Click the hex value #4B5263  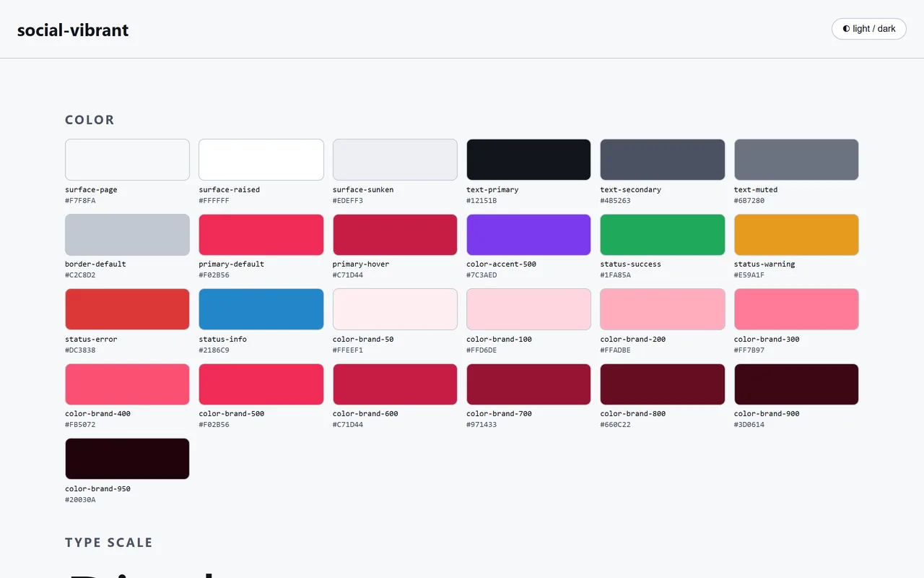tap(616, 201)
